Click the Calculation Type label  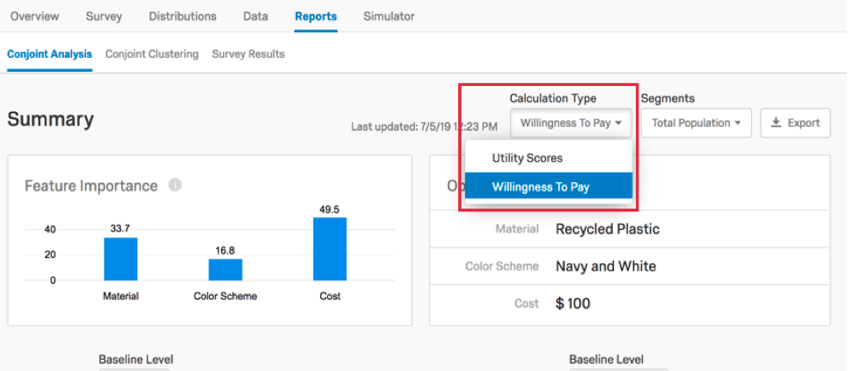(x=553, y=98)
